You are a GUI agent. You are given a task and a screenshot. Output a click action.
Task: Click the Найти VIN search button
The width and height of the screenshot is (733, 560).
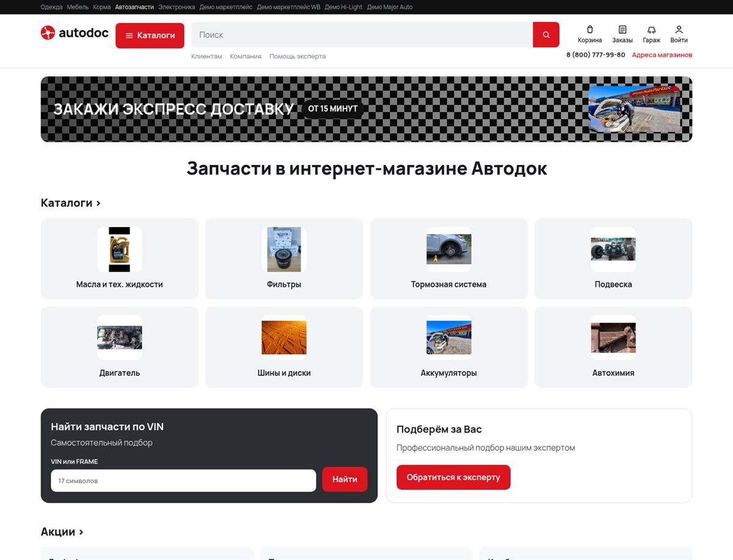click(345, 479)
